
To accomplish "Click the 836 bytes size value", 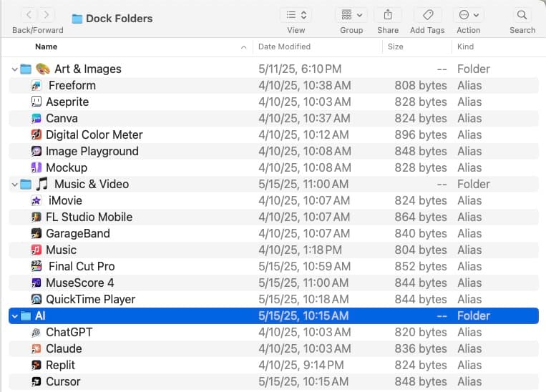I will click(x=421, y=348).
